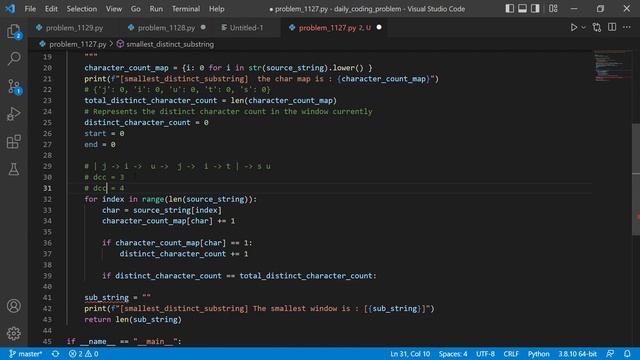640x360 pixels.
Task: Open errors and warnings indicator
Action: click(83, 354)
